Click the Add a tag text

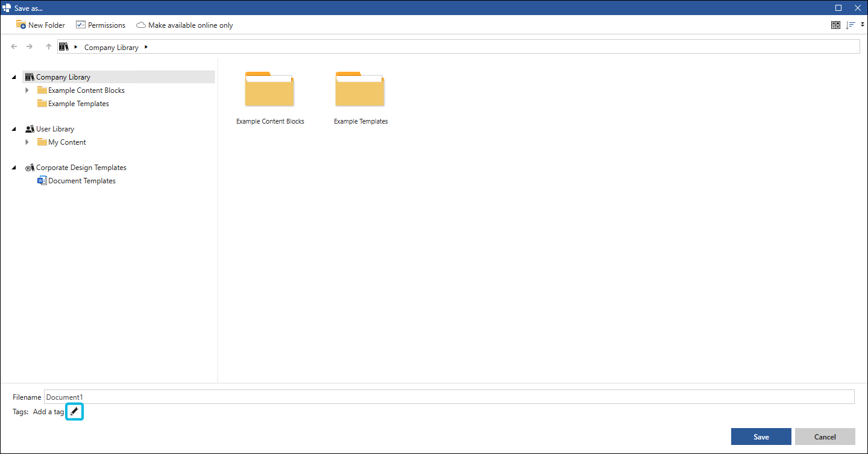pyautogui.click(x=48, y=412)
